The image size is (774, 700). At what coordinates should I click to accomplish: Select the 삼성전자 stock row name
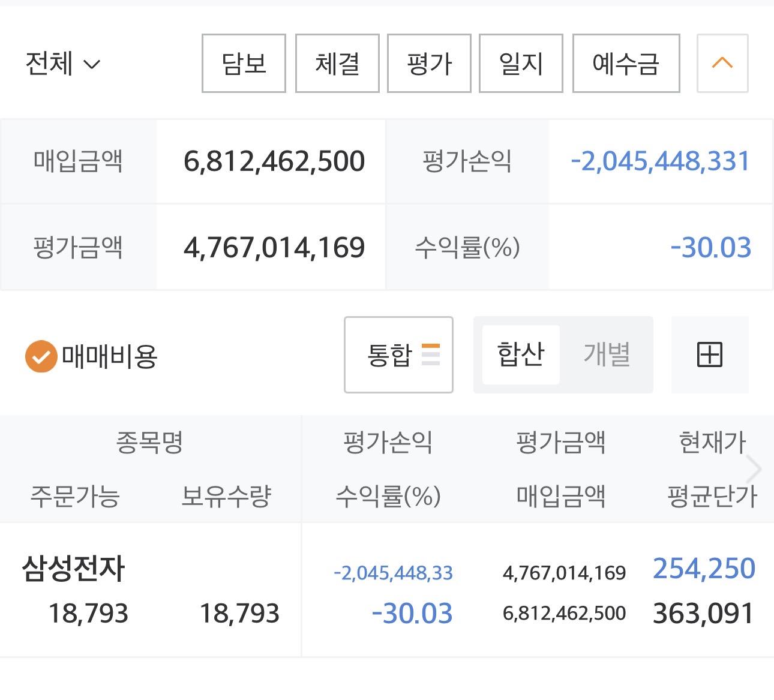coord(73,568)
